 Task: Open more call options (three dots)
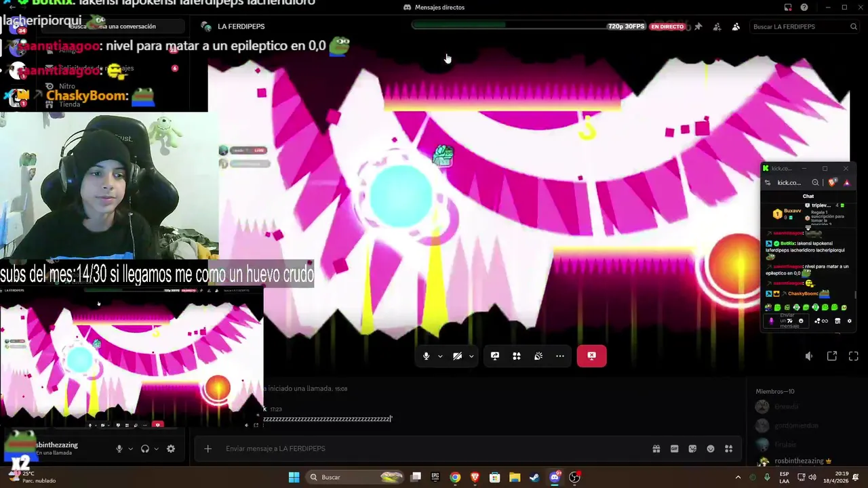[x=560, y=356]
